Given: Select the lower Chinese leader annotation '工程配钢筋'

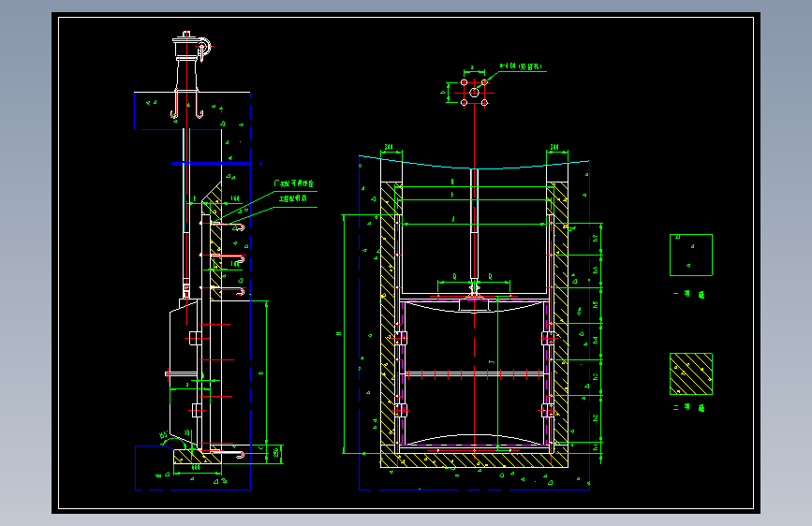Looking at the screenshot, I should pos(293,198).
